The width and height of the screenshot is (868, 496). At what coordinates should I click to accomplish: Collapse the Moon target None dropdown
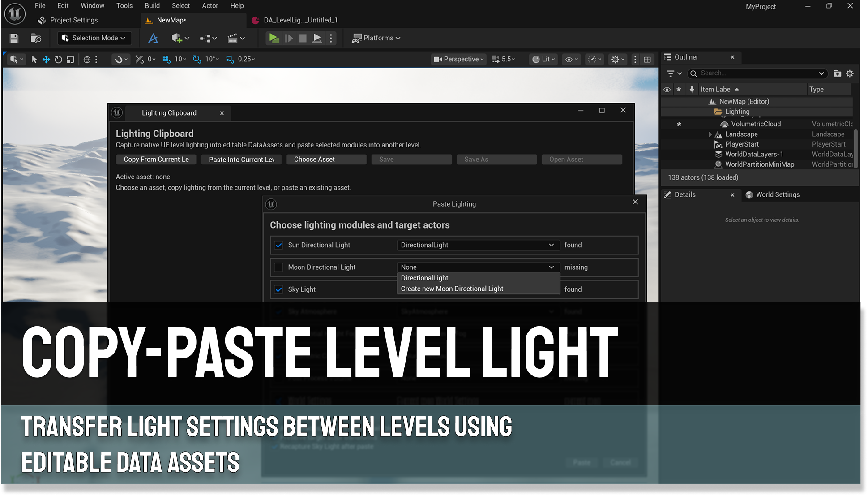(x=478, y=267)
